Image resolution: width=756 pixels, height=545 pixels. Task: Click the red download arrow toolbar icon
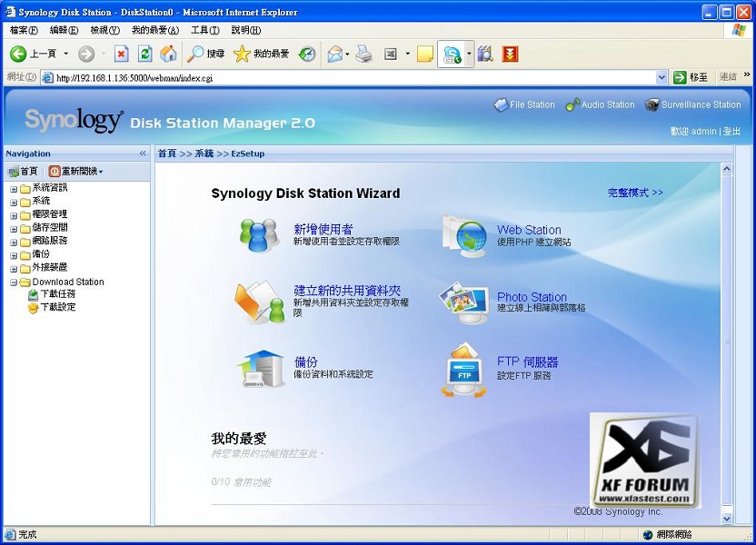(x=510, y=54)
